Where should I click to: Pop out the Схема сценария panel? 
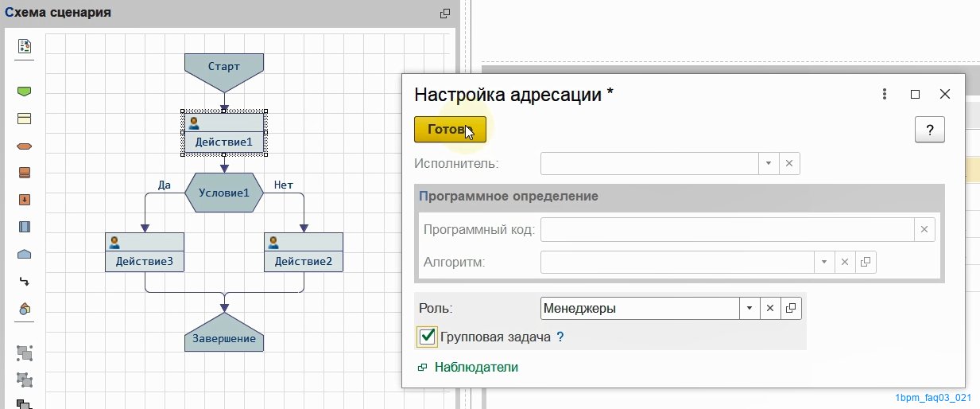(445, 14)
